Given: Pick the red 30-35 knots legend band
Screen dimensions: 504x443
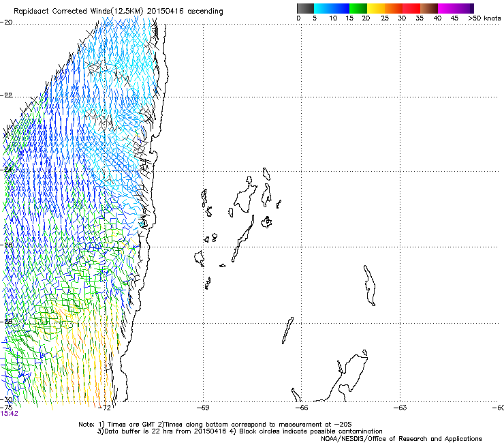Looking at the screenshot, I should point(411,8).
